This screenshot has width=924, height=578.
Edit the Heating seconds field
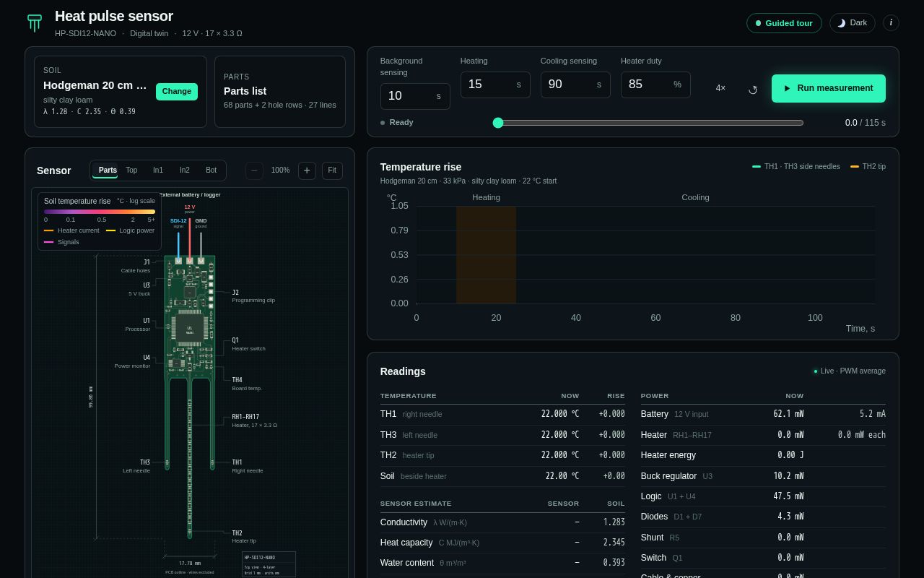[x=495, y=85]
